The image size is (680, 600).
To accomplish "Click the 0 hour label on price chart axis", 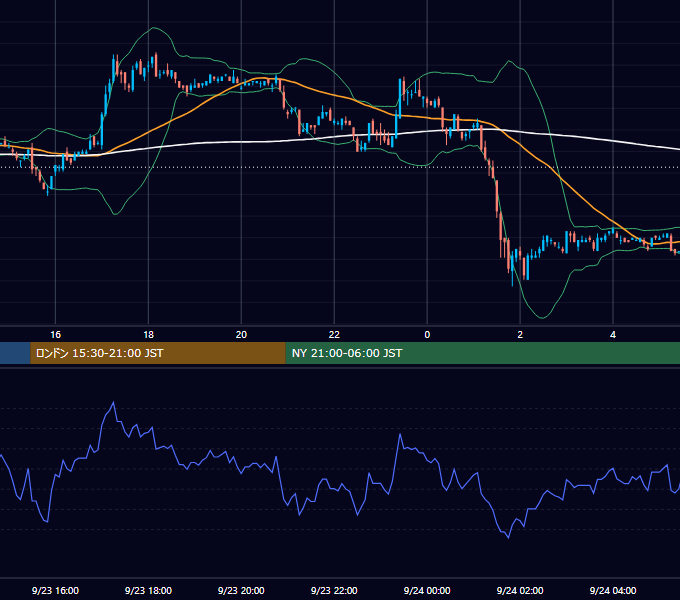I will coord(427,335).
